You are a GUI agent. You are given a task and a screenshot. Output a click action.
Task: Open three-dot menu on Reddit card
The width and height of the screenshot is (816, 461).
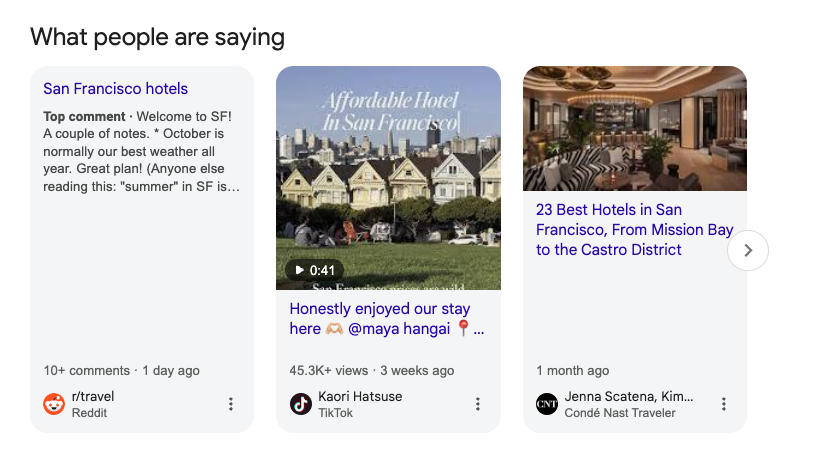[x=231, y=404]
